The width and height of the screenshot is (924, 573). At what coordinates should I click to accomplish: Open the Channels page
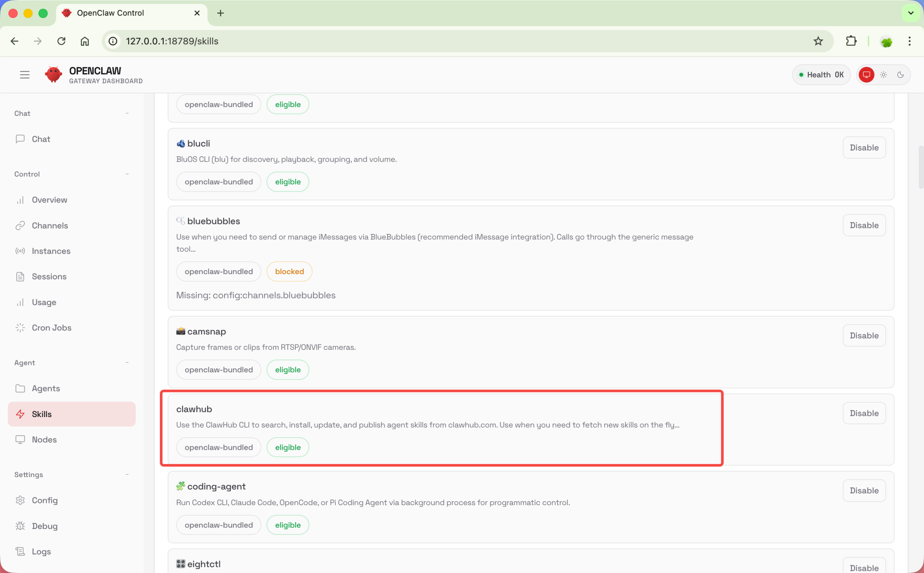pos(49,226)
